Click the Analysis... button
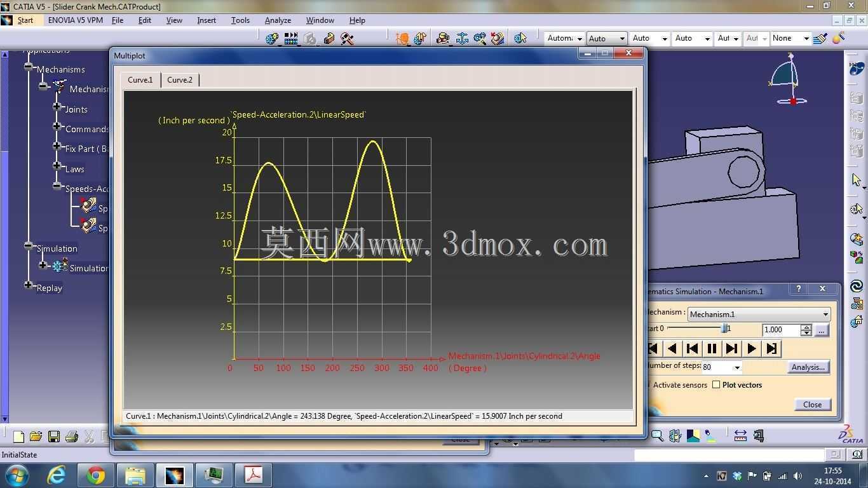The image size is (868, 488). [808, 367]
